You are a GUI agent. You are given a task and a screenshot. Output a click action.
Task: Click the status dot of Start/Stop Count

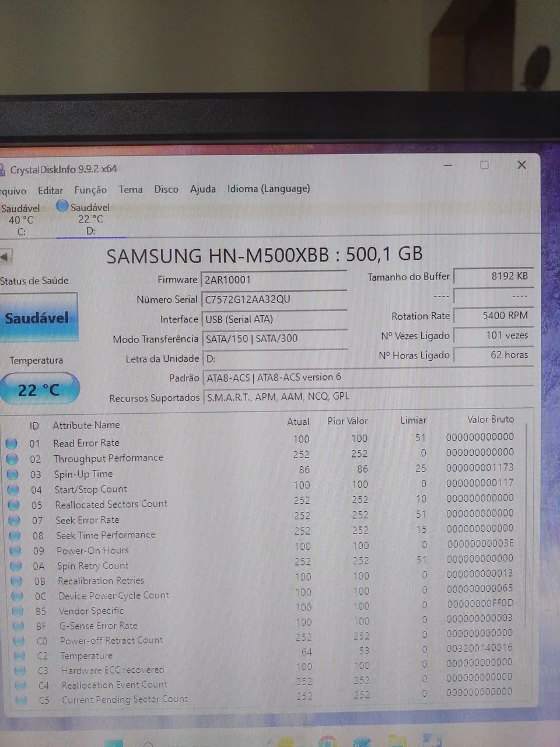click(x=13, y=490)
